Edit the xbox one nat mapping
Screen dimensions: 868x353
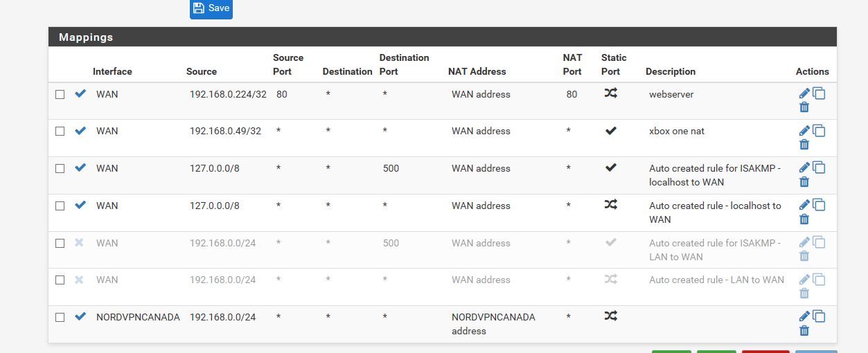(804, 130)
